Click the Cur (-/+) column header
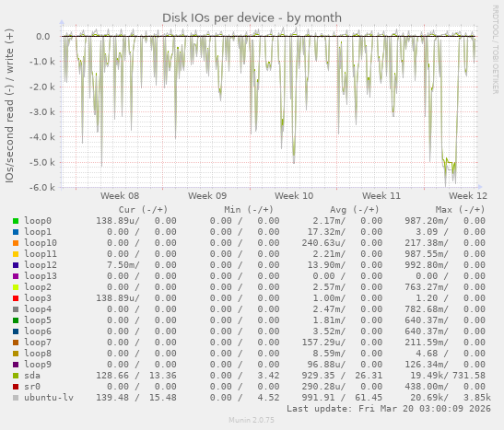 [x=143, y=210]
